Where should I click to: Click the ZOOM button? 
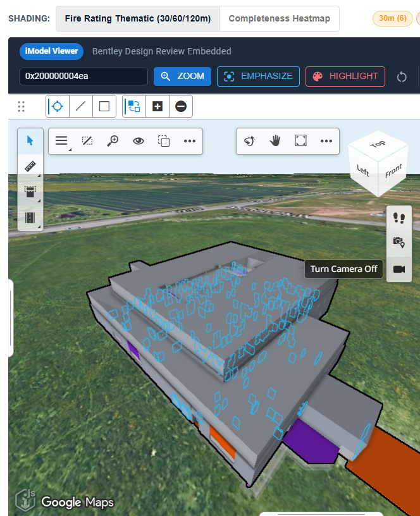coord(182,77)
